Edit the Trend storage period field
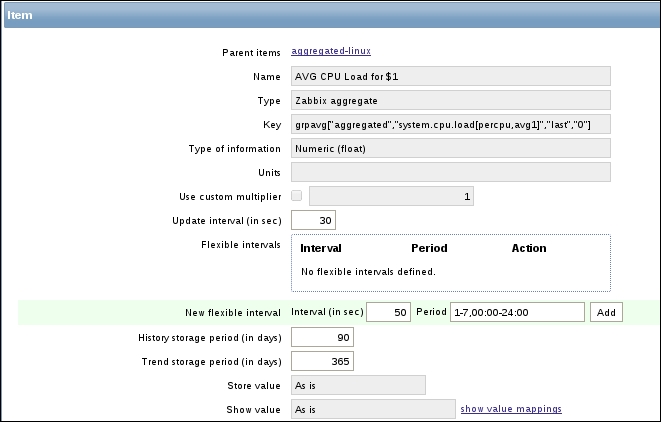The height and width of the screenshot is (422, 661). point(322,361)
